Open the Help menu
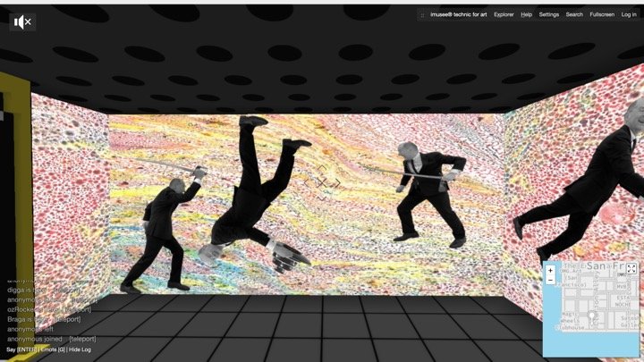644x362 pixels. [526, 14]
